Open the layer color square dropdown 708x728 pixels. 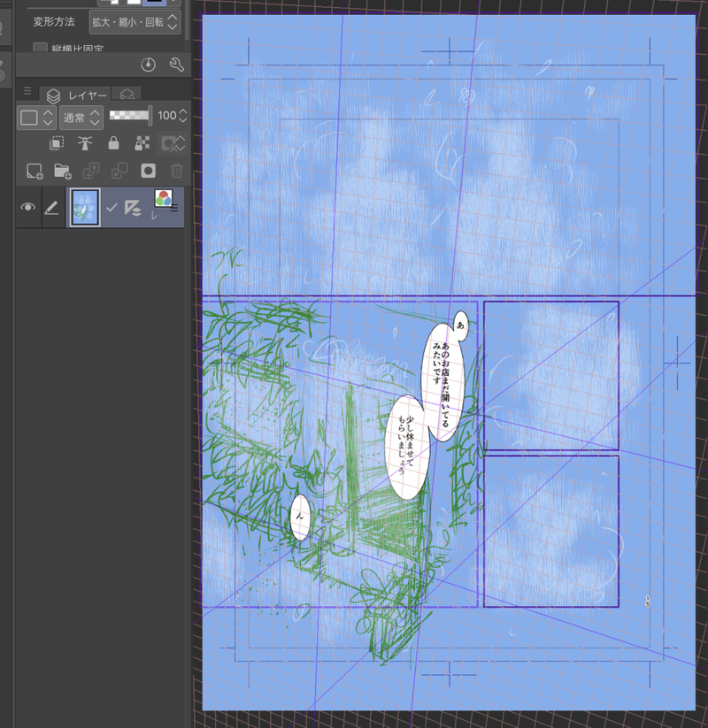tap(36, 118)
